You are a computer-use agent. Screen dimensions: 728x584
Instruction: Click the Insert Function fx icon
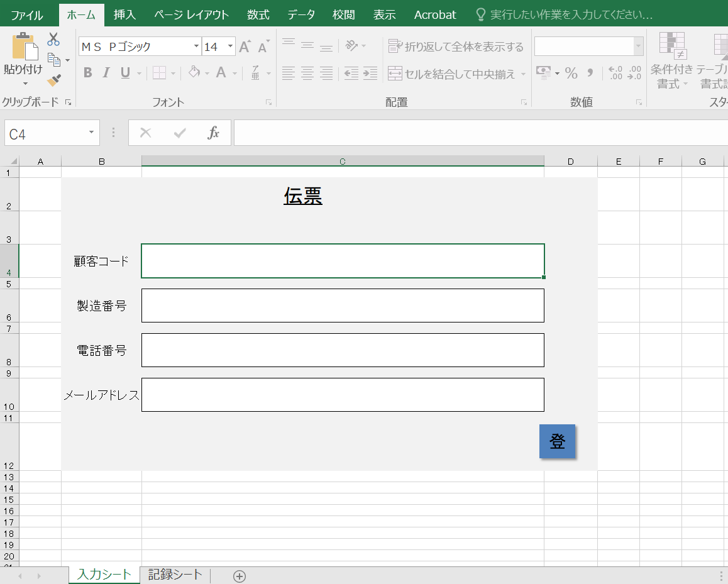[214, 133]
